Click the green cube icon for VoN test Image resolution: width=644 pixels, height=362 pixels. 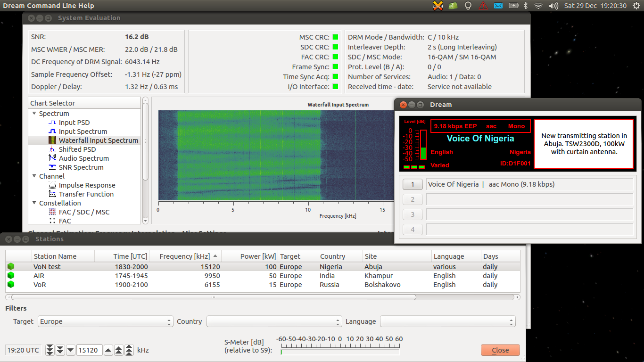click(x=11, y=266)
